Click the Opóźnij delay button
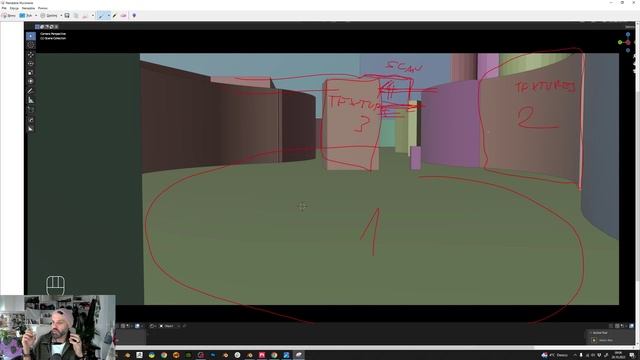 [49, 16]
